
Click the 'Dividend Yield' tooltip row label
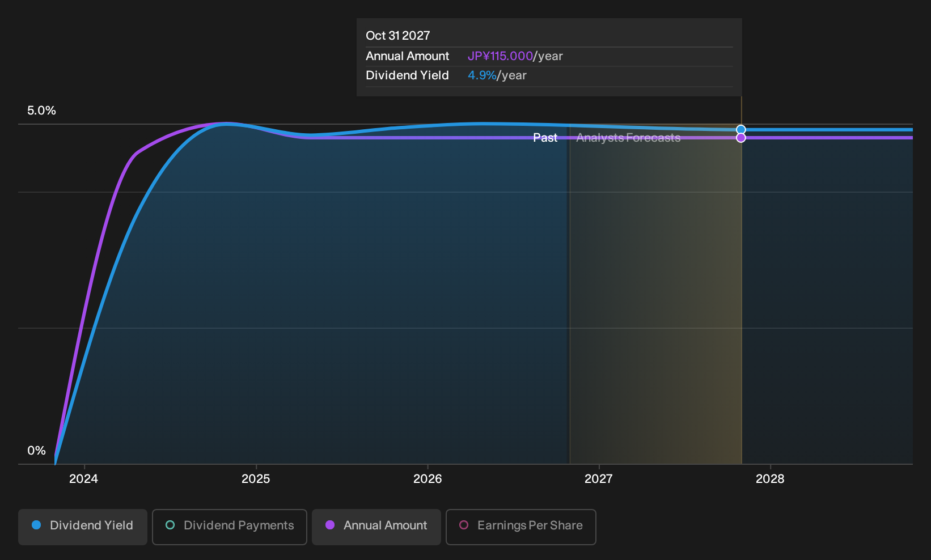click(x=407, y=75)
